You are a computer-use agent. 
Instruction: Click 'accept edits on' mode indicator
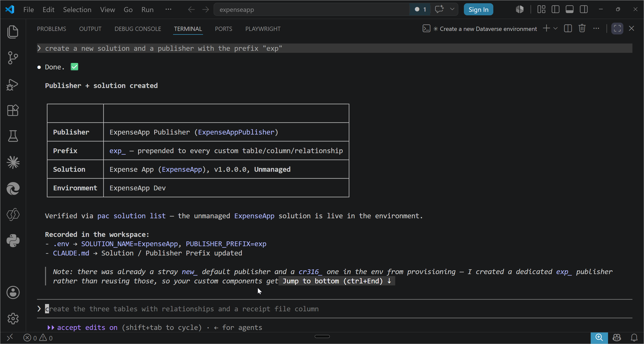[x=87, y=327]
